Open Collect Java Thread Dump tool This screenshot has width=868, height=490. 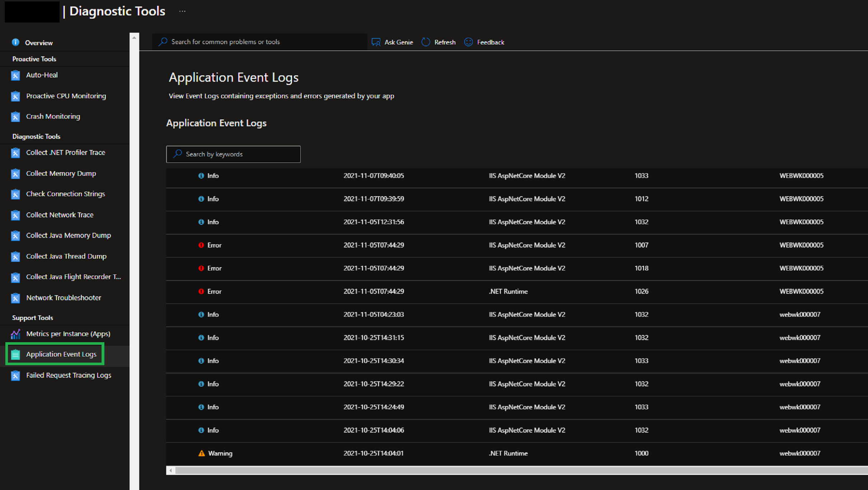(66, 256)
